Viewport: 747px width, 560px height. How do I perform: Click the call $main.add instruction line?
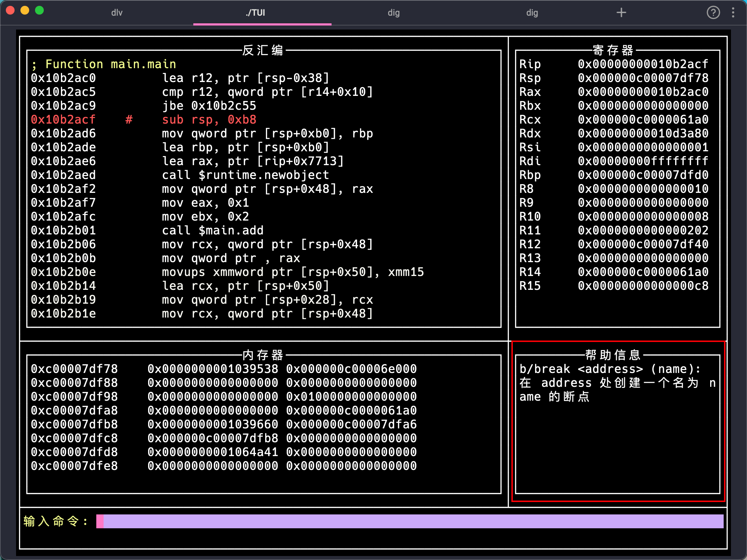click(213, 230)
